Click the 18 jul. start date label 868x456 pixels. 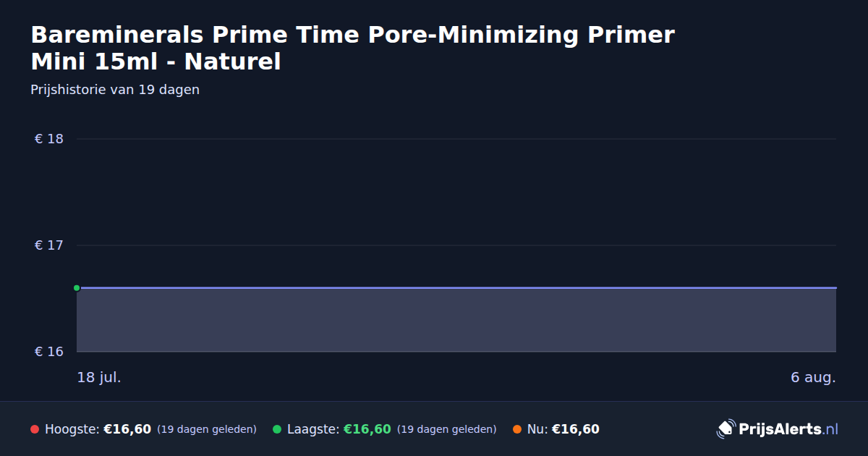(x=99, y=377)
